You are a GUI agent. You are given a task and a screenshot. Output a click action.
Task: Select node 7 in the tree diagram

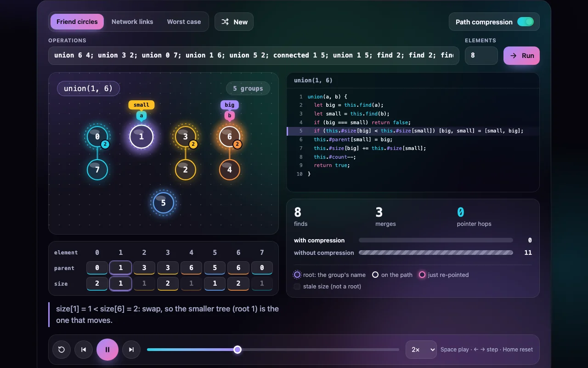[x=97, y=170]
